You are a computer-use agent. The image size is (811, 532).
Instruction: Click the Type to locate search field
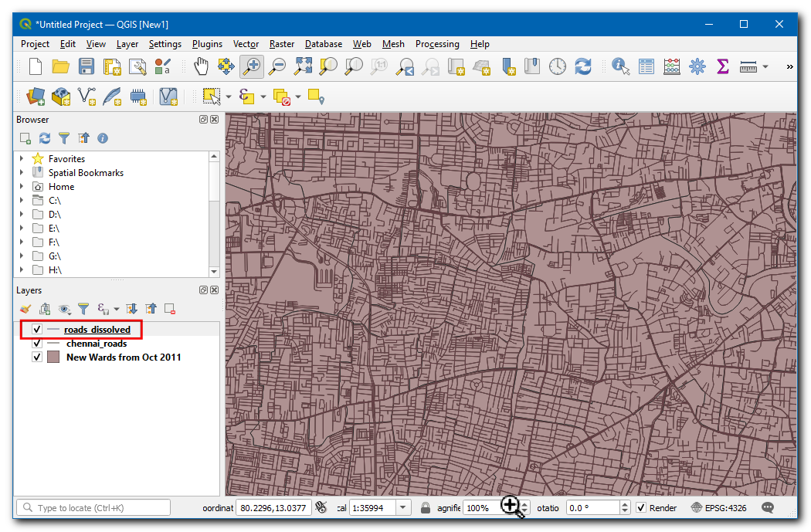point(93,508)
